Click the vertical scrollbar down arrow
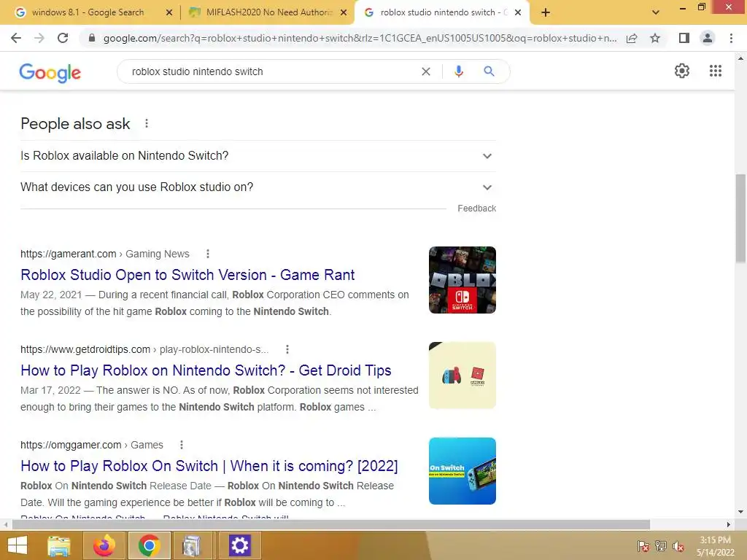Viewport: 747px width, 560px height. 740,512
